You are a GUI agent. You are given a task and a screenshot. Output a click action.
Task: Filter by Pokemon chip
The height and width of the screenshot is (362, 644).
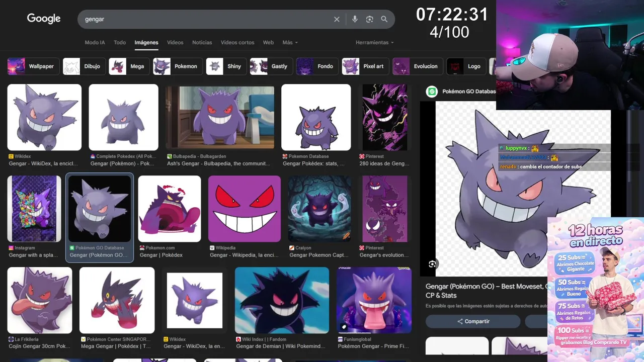(178, 66)
